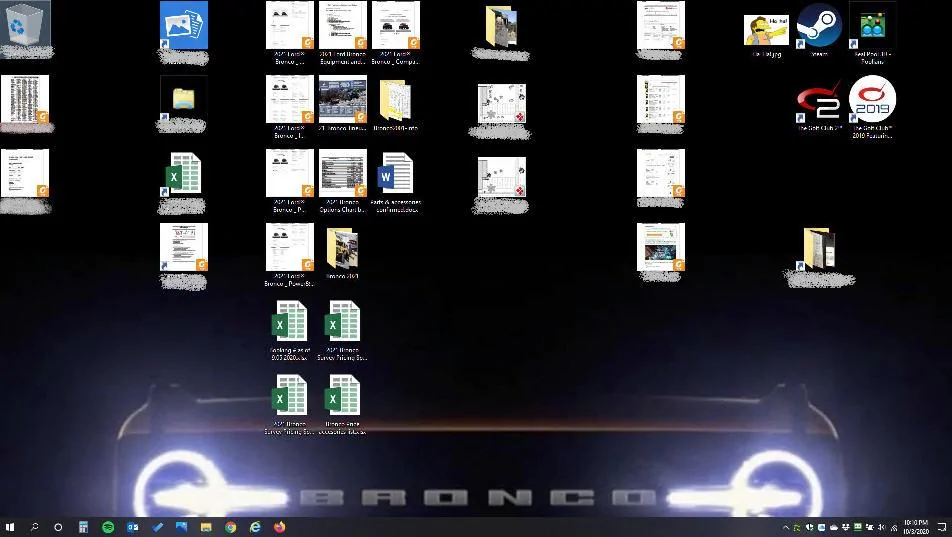This screenshot has height=537, width=952.
Task: Click the Windows Start button
Action: [x=9, y=527]
